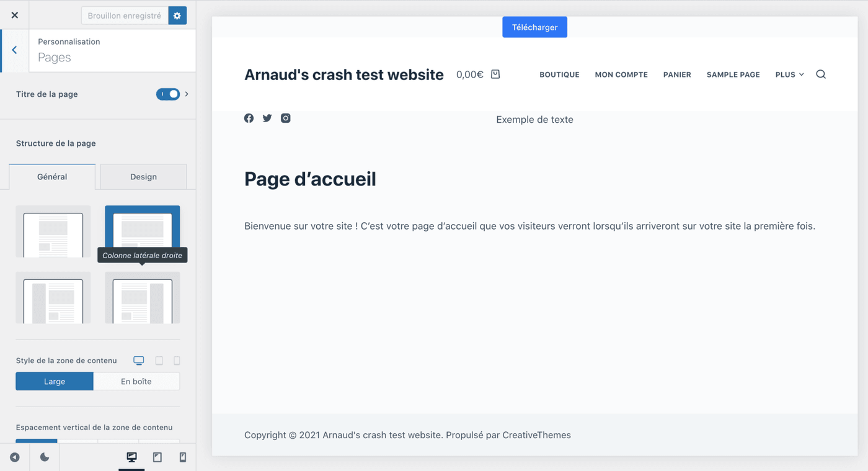Viewport: 868px width, 471px height.
Task: Click the search magnifier in site header
Action: 820,74
